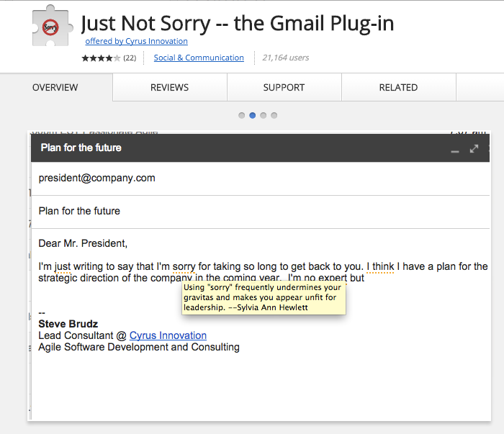Screen dimensions: 504x434
Task: Open the Social & Communication category link
Action: click(199, 58)
